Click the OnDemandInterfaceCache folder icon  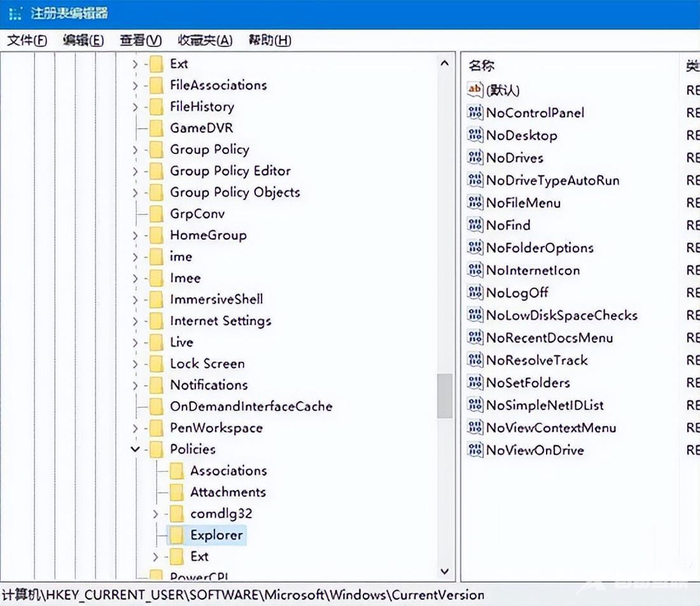156,406
